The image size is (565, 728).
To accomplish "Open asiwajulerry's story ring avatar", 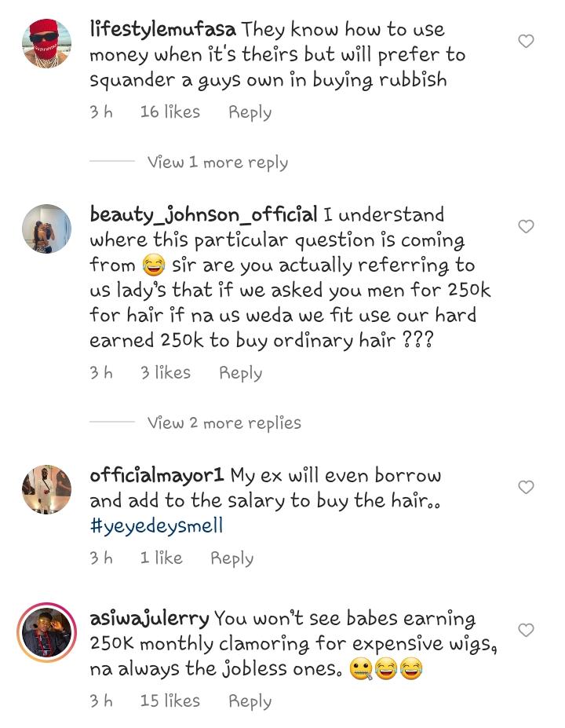I will pyautogui.click(x=47, y=632).
